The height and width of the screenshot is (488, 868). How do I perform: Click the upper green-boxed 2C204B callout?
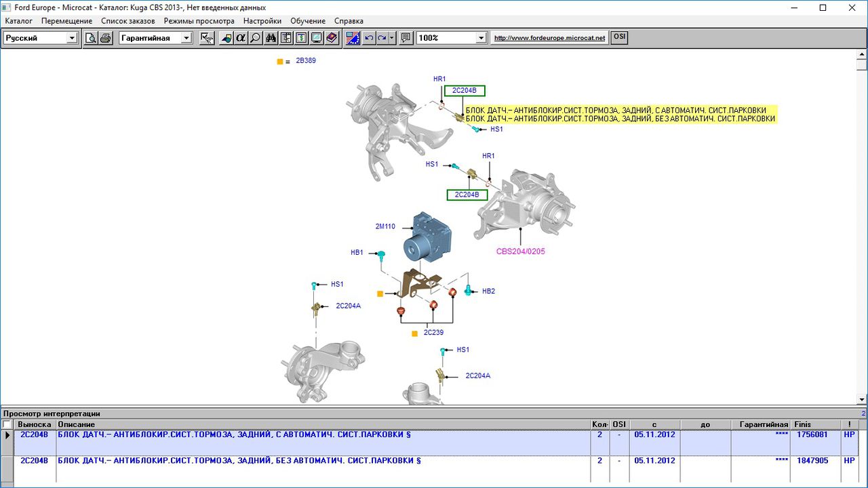coord(465,91)
